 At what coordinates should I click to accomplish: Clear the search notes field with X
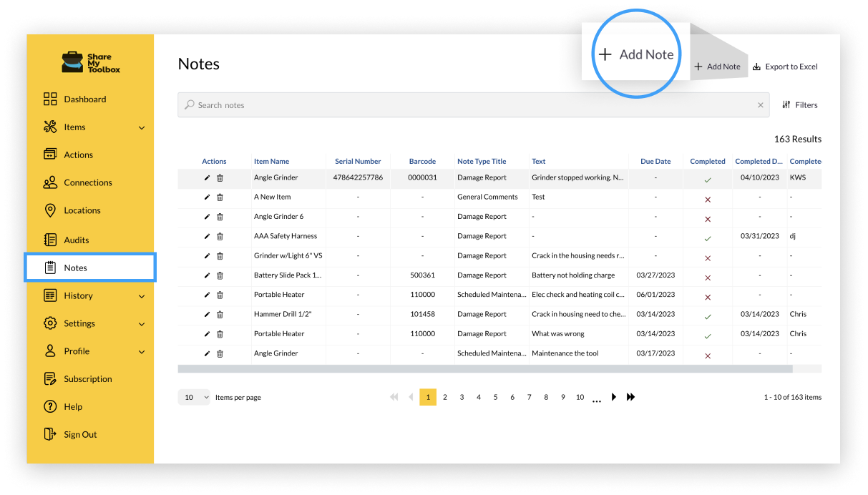(x=760, y=105)
